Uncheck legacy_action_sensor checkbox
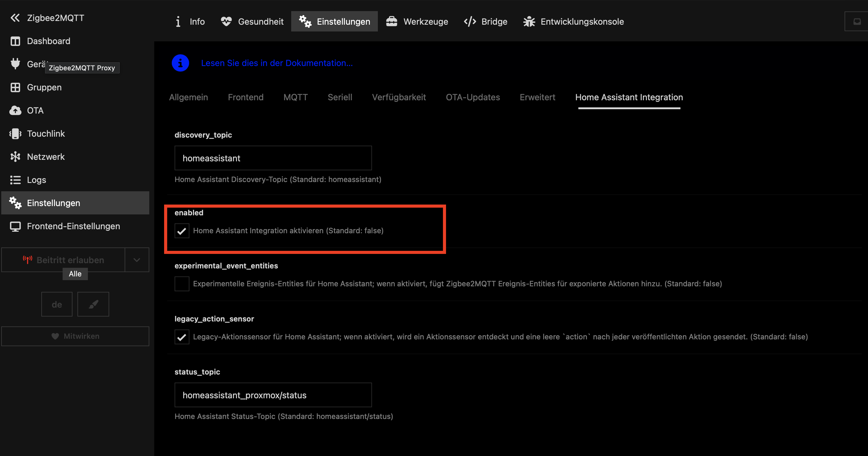 click(x=182, y=337)
